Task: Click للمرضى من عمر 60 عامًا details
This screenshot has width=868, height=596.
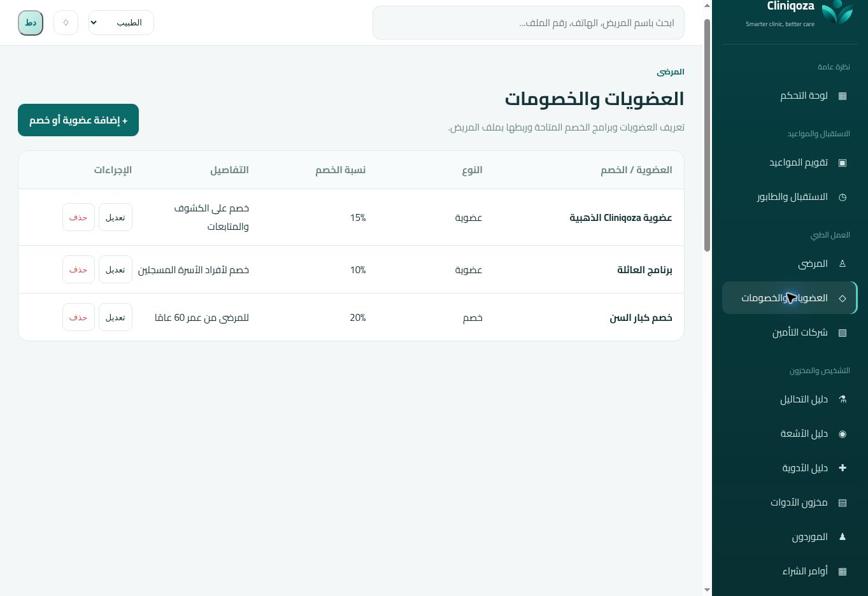Action: tap(202, 318)
